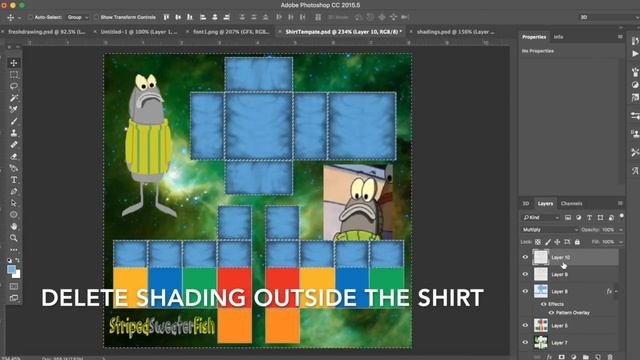Screen dimensions: 640x360
Task: Select the Eraser tool
Action: (14, 156)
